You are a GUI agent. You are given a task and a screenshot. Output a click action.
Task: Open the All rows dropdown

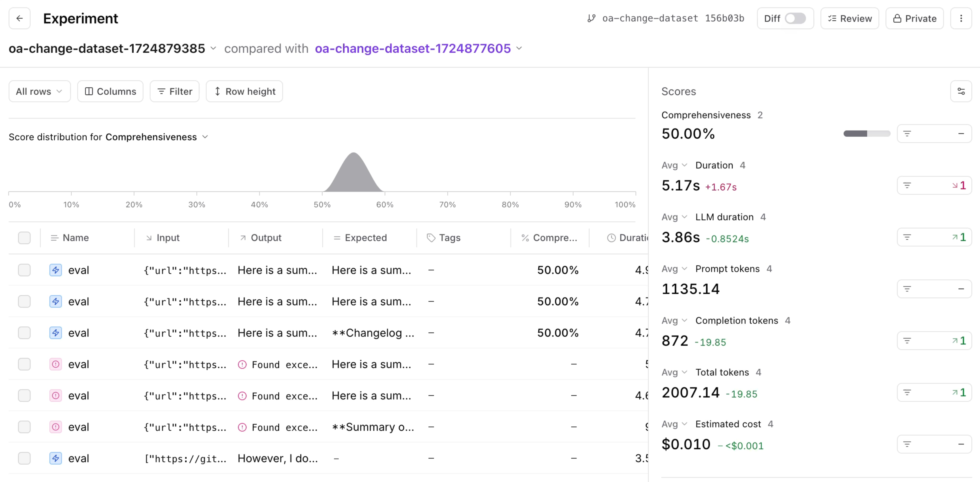pyautogui.click(x=39, y=91)
